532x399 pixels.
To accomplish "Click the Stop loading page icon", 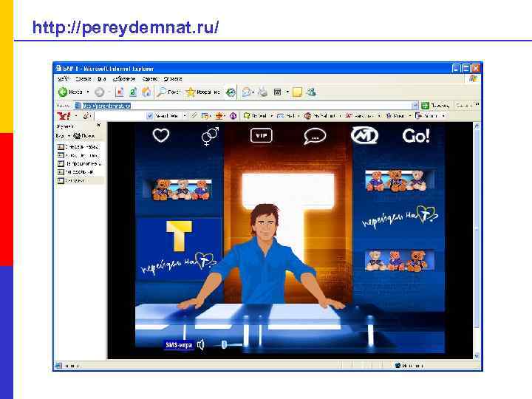I will pos(120,92).
